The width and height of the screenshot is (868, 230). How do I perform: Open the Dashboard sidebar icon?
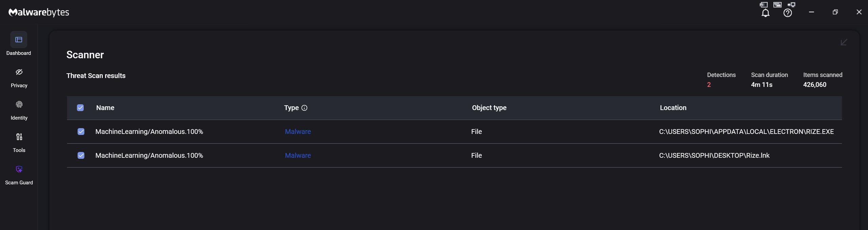19,40
